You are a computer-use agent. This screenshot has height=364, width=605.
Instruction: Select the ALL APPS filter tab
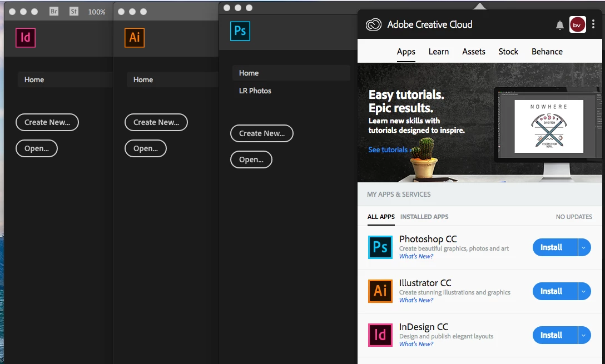coord(381,217)
